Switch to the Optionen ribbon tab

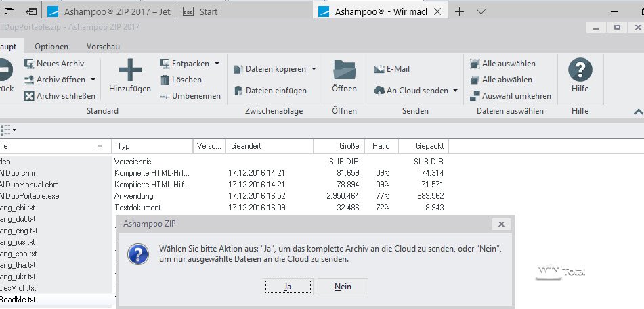coord(51,47)
